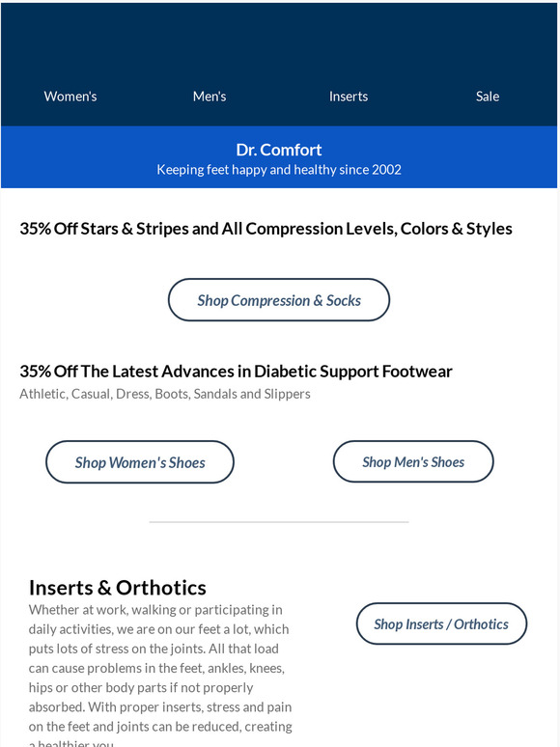Click the Inserts & Orthotics section heading

(117, 588)
